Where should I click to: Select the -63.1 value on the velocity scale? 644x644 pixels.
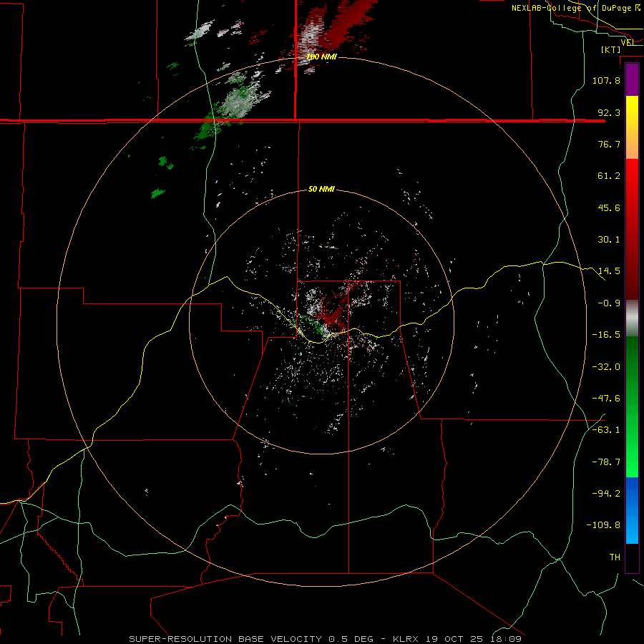606,430
